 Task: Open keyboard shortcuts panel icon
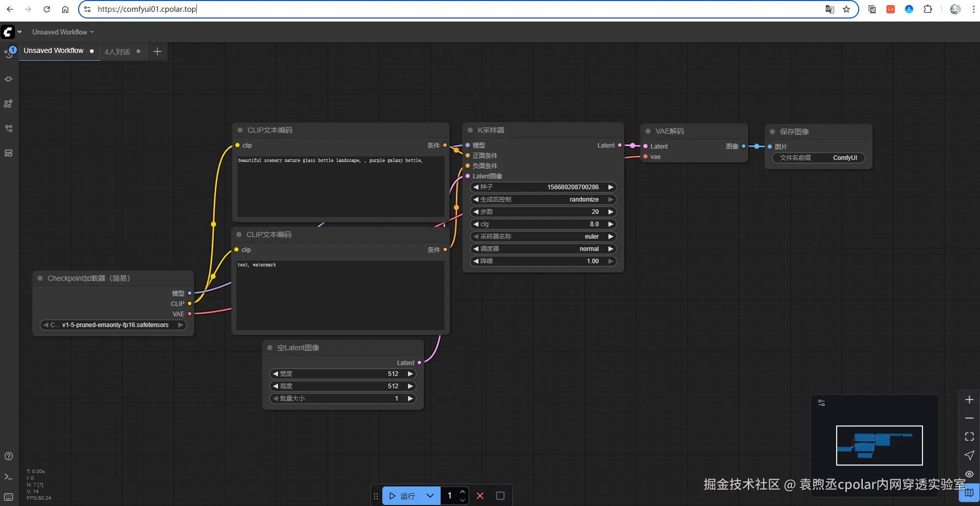(x=9, y=497)
